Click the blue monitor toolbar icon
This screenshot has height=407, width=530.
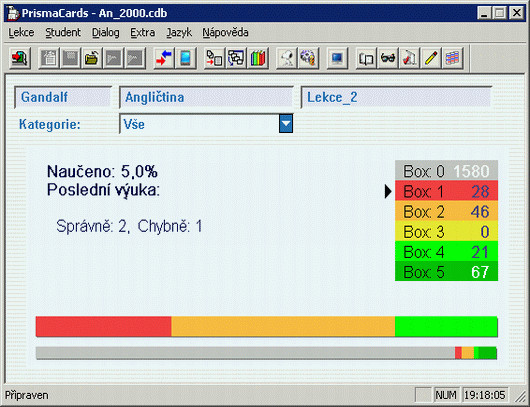coord(337,58)
